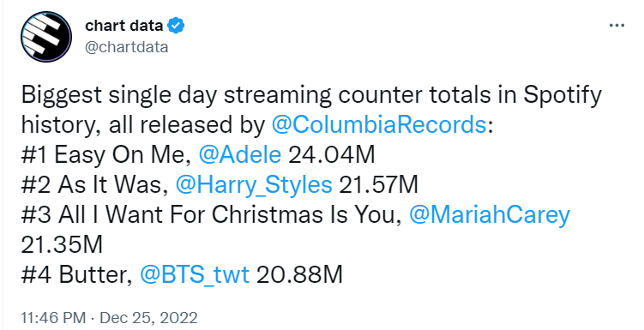644x330 pixels.
Task: Click the chart data display name
Action: (124, 26)
